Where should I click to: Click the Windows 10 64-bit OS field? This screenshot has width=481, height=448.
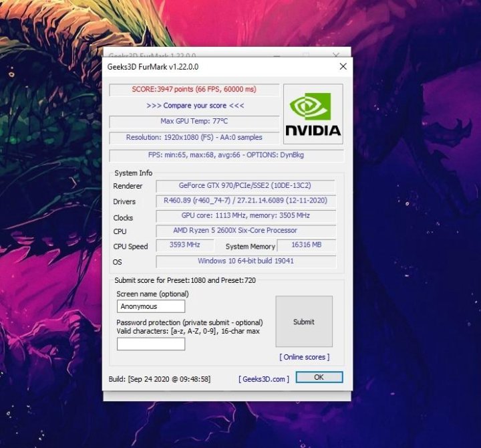tap(245, 261)
